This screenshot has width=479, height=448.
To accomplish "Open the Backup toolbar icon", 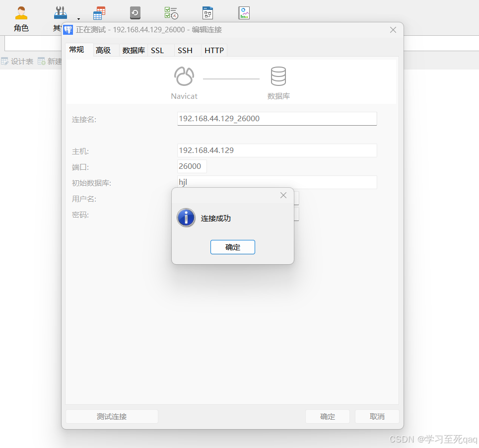I will point(135,13).
